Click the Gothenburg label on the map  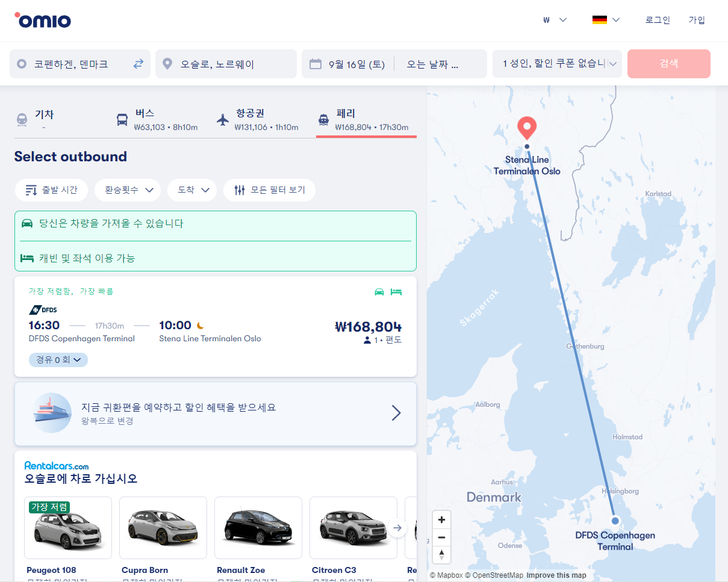(585, 346)
